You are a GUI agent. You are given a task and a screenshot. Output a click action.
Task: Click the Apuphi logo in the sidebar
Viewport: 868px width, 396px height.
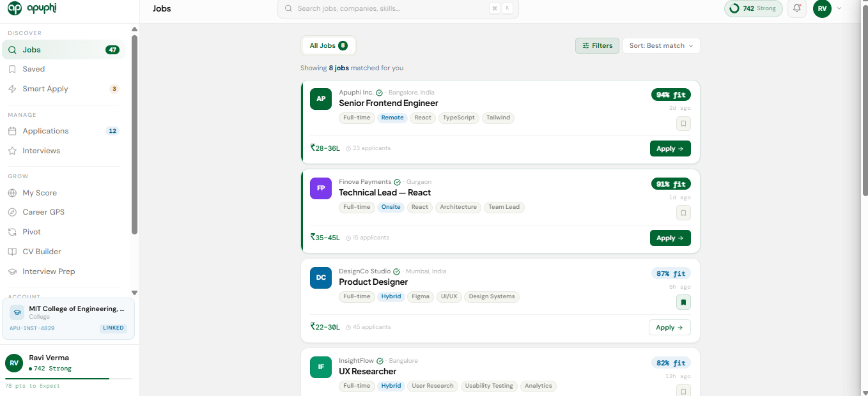click(x=31, y=8)
